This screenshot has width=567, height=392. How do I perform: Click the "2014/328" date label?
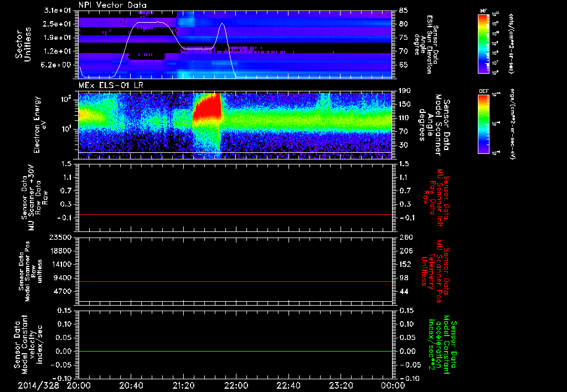pyautogui.click(x=39, y=385)
